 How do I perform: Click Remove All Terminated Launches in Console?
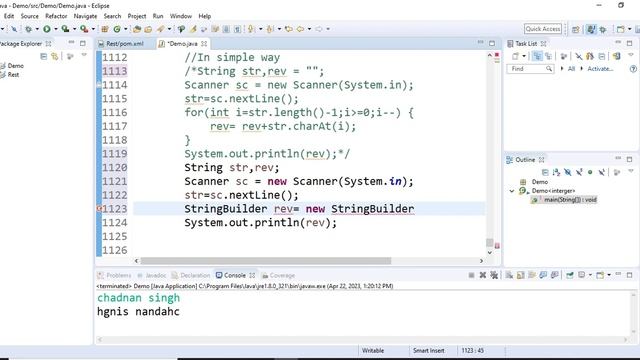tap(494, 275)
